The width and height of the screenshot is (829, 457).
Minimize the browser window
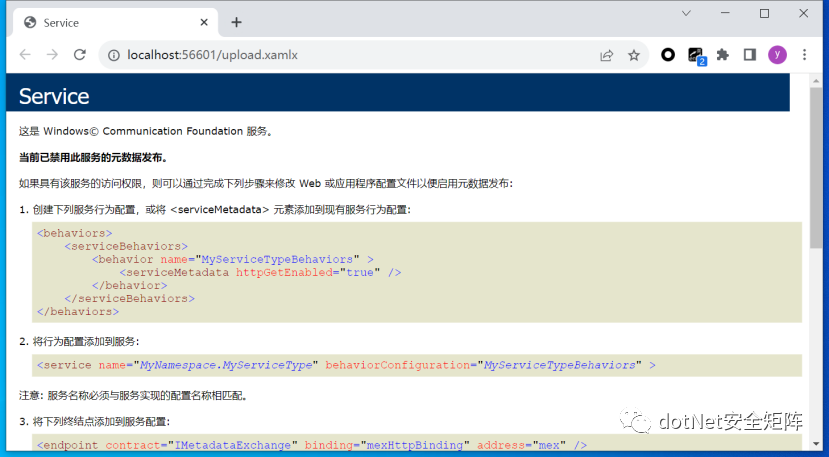pos(725,14)
